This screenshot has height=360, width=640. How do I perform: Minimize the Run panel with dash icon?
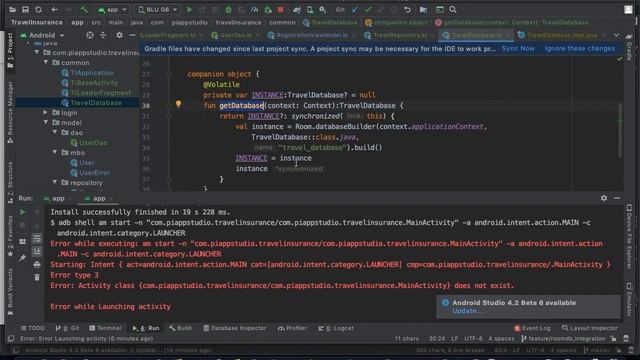pos(617,198)
